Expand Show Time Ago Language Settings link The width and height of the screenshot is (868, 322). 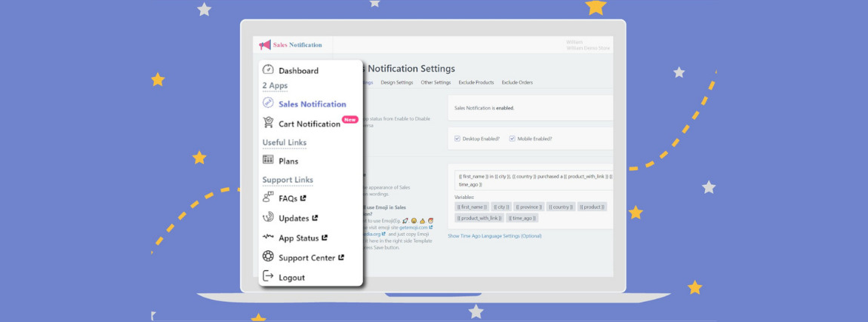point(494,236)
